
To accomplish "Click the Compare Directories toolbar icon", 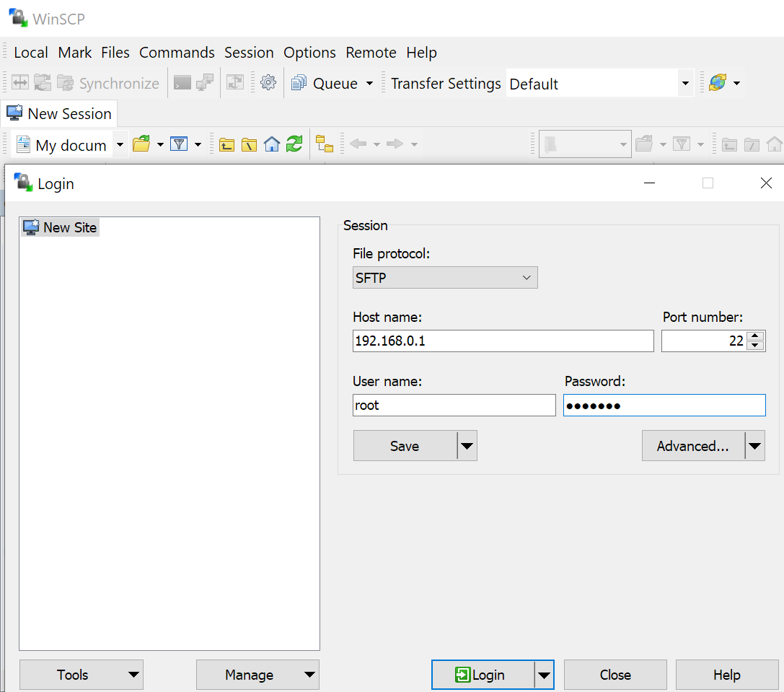I will pyautogui.click(x=20, y=82).
